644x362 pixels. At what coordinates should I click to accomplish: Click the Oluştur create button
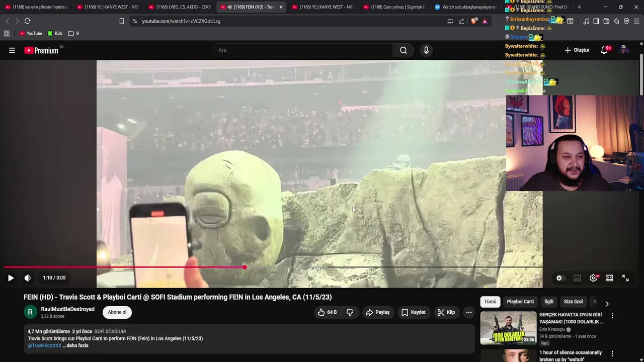click(x=577, y=50)
